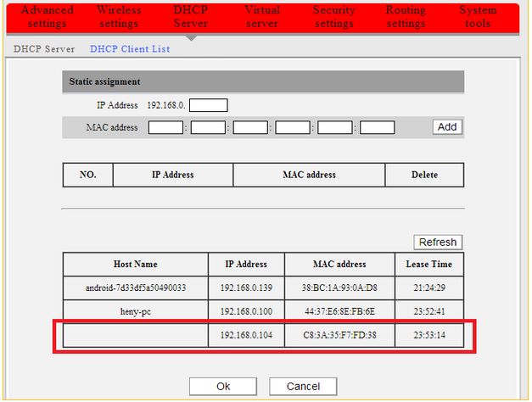
Task: Open the Virtual server tab
Action: pos(262,17)
